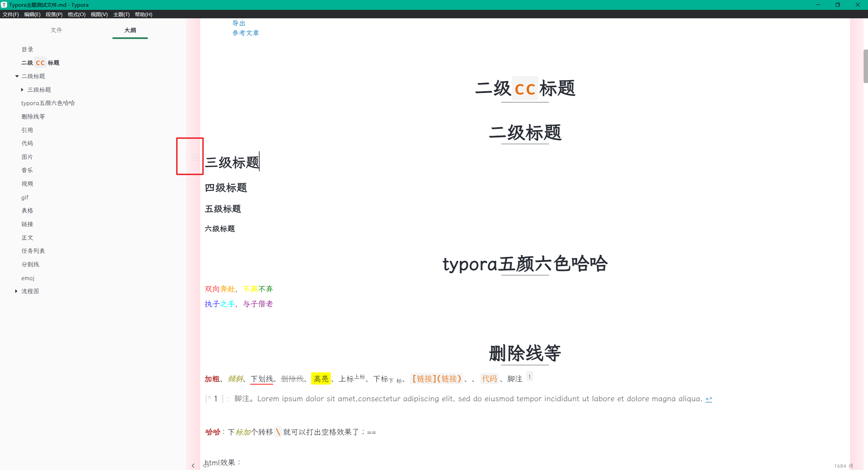Follow the 参考文章 table-of-contents link
The image size is (868, 470).
pos(246,33)
